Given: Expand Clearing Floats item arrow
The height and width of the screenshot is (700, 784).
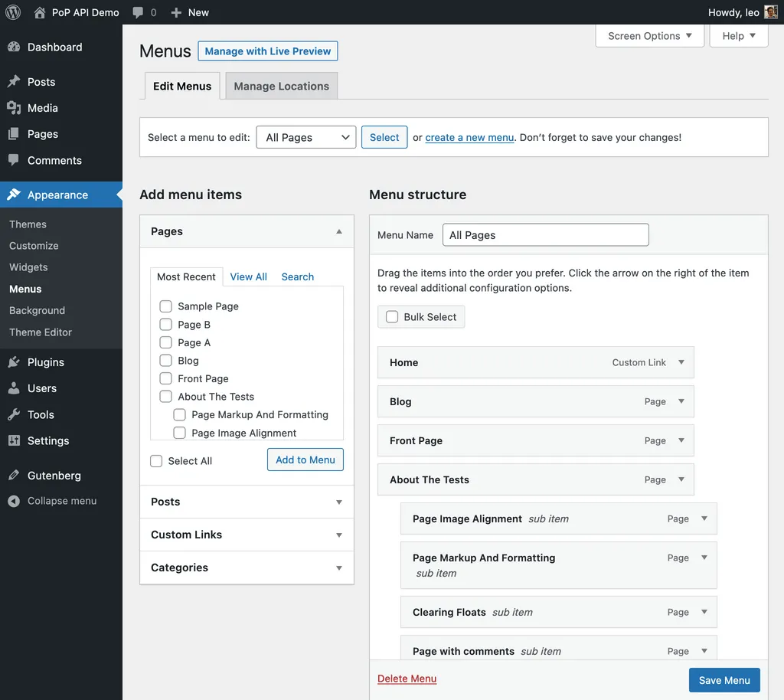Looking at the screenshot, I should (x=704, y=612).
